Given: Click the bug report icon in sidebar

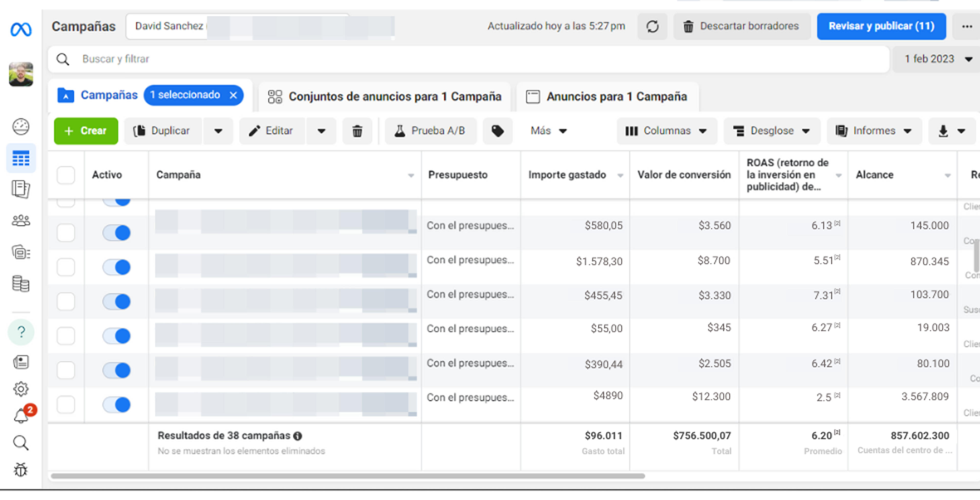Looking at the screenshot, I should pos(21,470).
